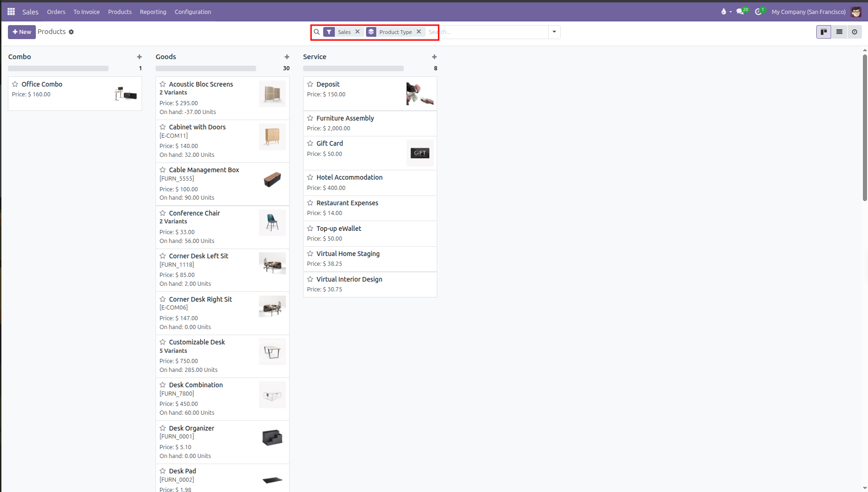Click the search magnifier icon
This screenshot has height=492, width=868.
point(317,32)
